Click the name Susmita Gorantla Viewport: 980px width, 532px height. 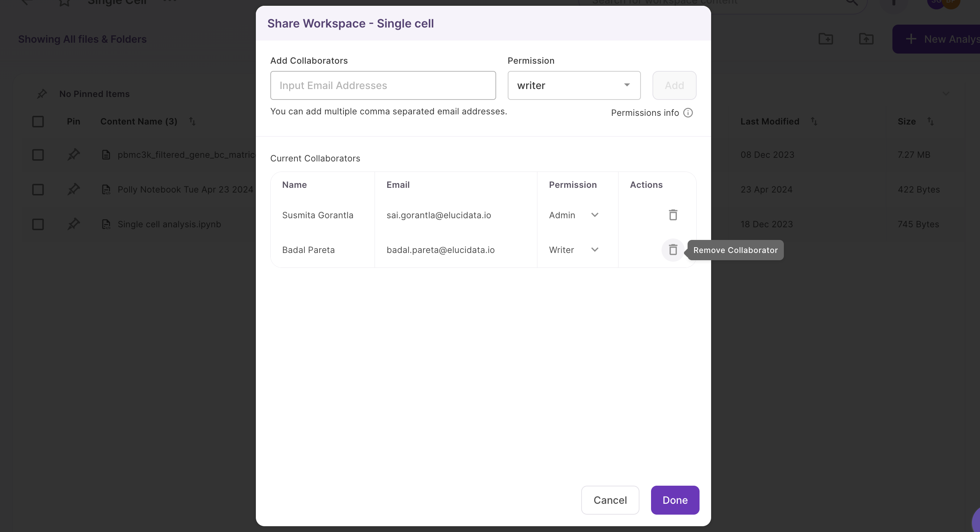318,215
